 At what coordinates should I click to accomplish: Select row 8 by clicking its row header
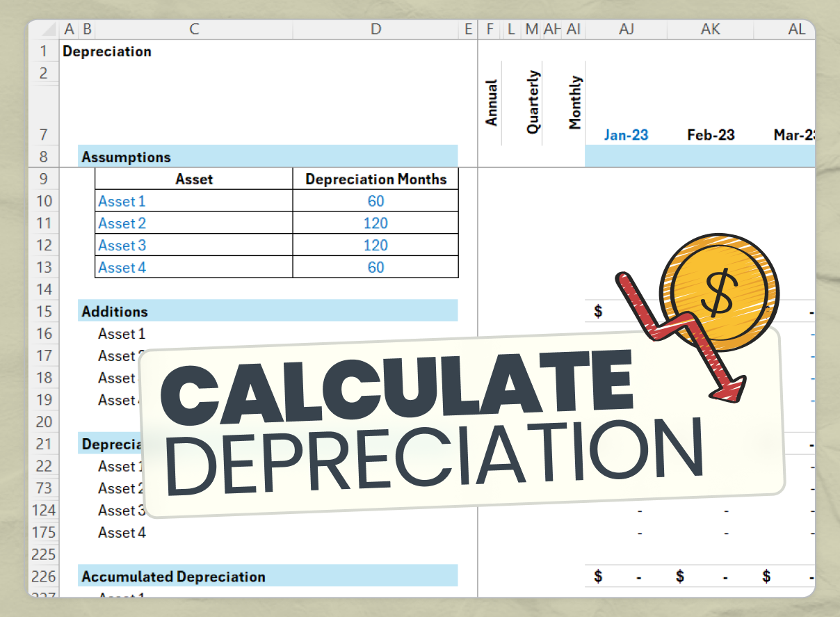pos(44,157)
